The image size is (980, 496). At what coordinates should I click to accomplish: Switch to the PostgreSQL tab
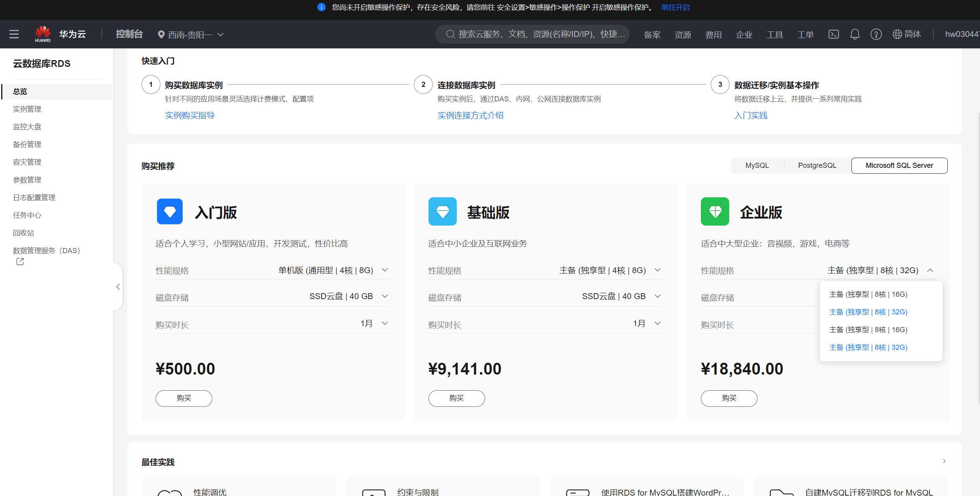[817, 165]
